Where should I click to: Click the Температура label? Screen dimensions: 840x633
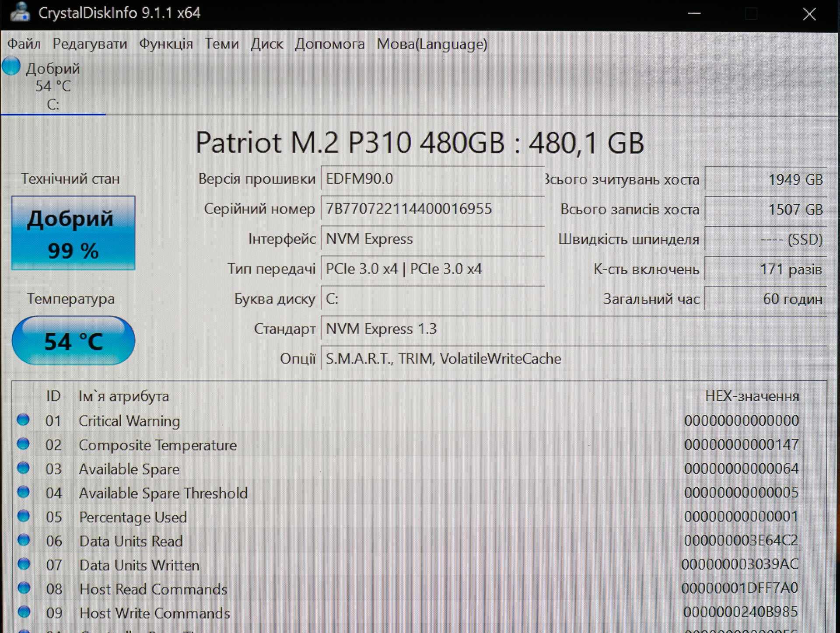71,299
